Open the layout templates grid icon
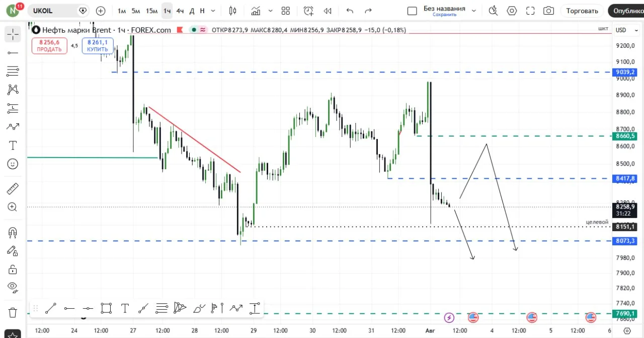The width and height of the screenshot is (644, 338). tap(286, 11)
